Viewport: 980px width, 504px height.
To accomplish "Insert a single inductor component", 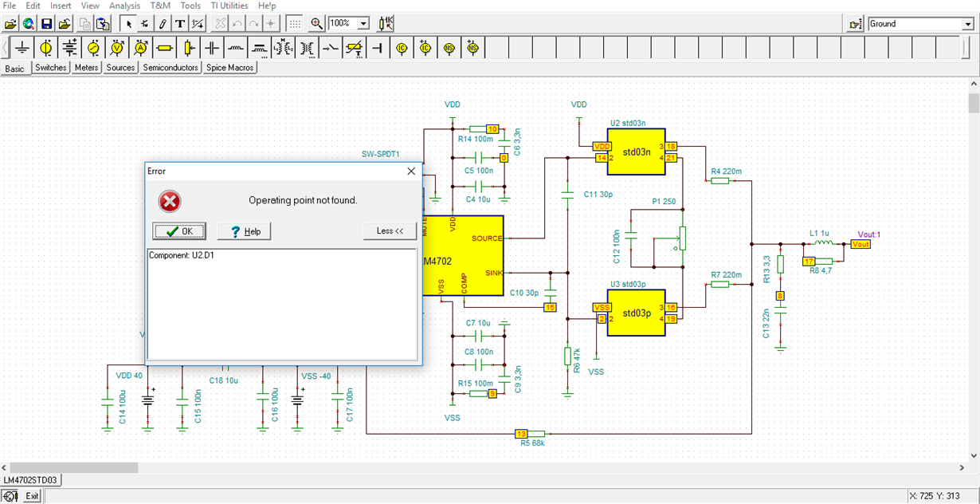I will click(236, 48).
